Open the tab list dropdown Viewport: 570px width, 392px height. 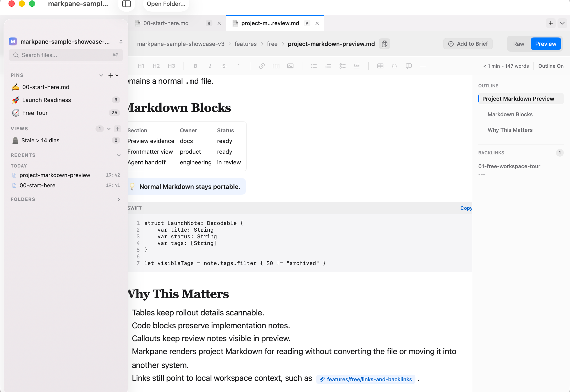point(562,23)
